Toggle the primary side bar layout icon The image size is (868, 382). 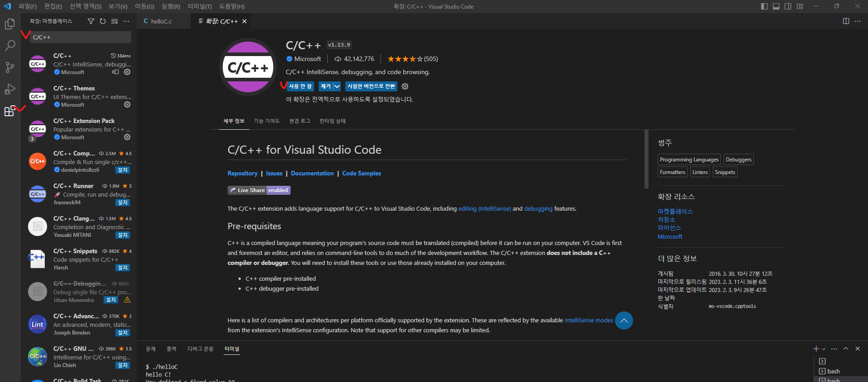[x=764, y=6]
